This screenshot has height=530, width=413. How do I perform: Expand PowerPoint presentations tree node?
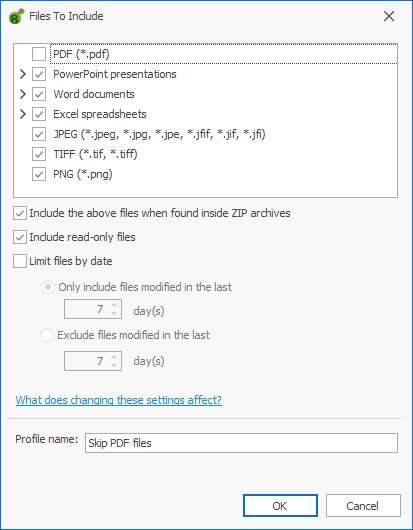[x=23, y=74]
